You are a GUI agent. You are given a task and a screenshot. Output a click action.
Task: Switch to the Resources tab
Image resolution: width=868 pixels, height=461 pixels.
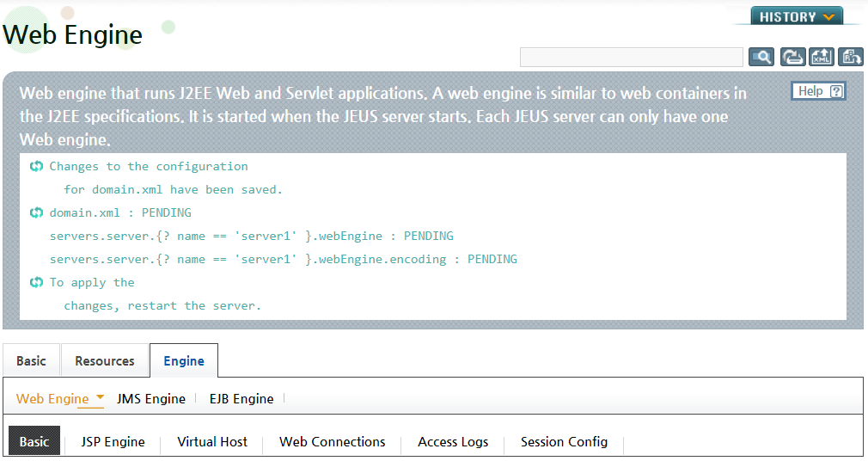(x=105, y=360)
